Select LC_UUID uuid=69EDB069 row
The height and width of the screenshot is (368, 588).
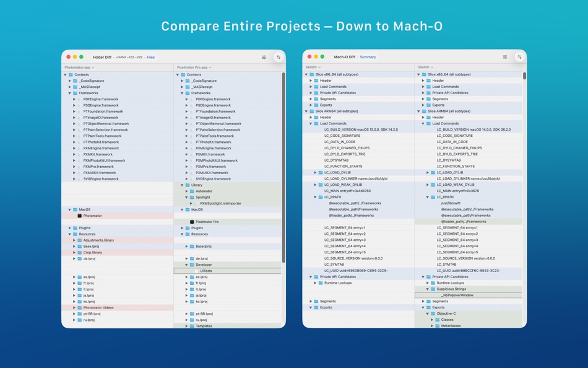click(x=358, y=270)
